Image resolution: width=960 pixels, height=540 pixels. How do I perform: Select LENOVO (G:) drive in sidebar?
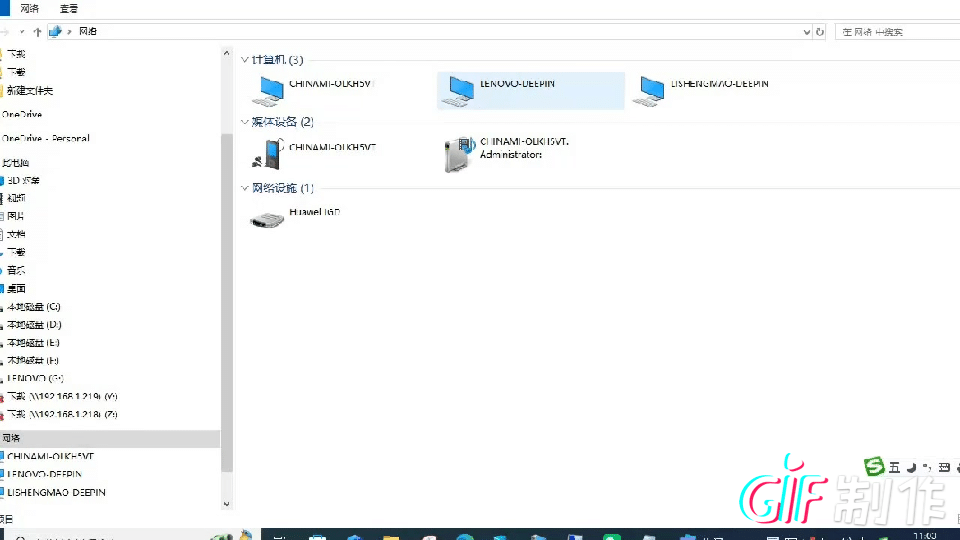[35, 378]
